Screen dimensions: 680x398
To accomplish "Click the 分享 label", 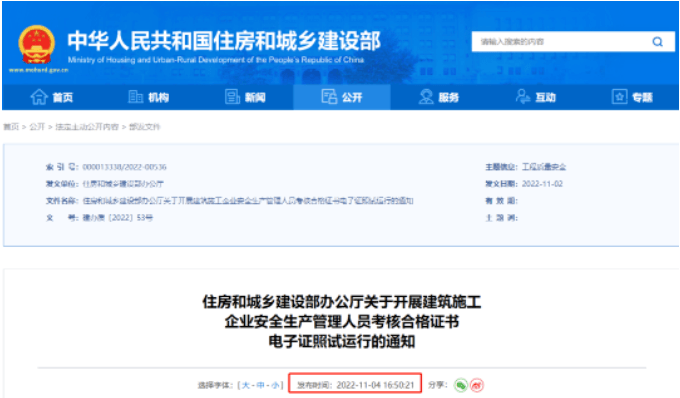I will coord(438,385).
